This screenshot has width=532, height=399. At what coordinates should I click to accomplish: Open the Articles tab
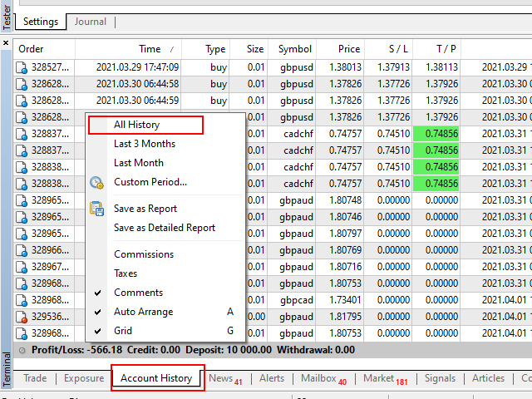tap(488, 378)
